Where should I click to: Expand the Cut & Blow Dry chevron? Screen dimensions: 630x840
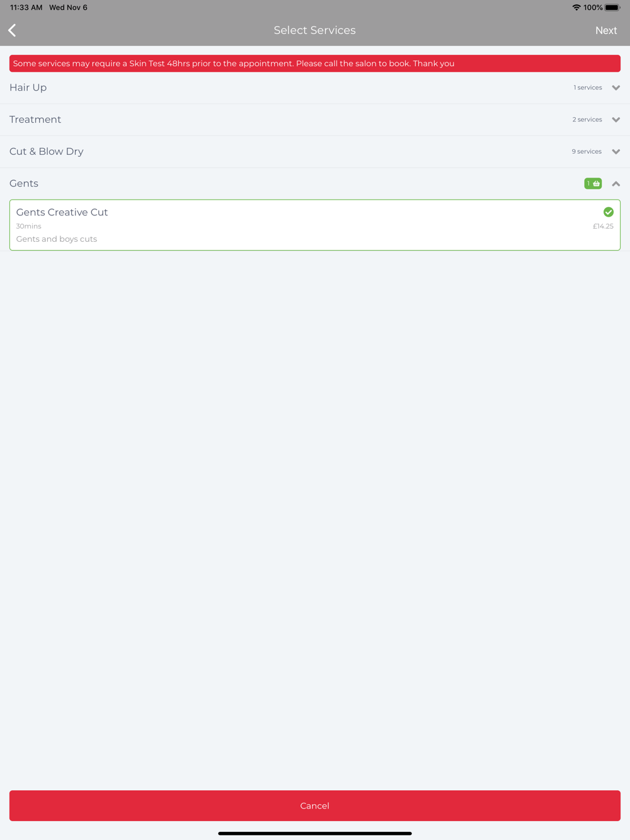coord(616,152)
